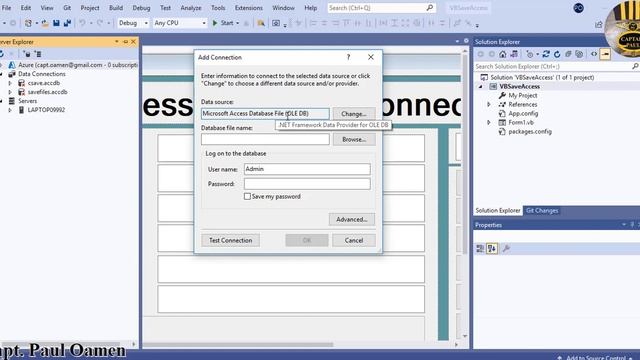Toggle the Save my password checkbox

(x=247, y=196)
